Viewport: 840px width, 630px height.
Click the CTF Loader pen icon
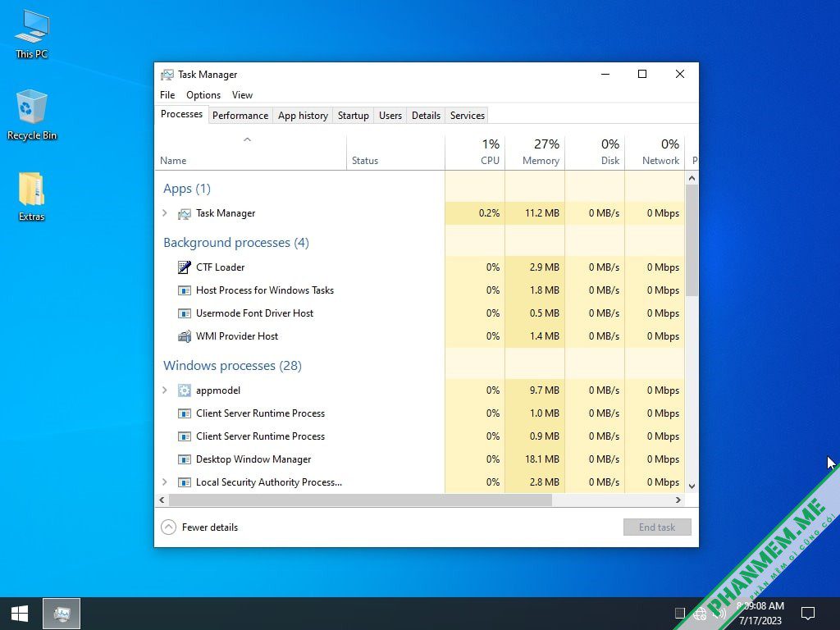pyautogui.click(x=185, y=267)
